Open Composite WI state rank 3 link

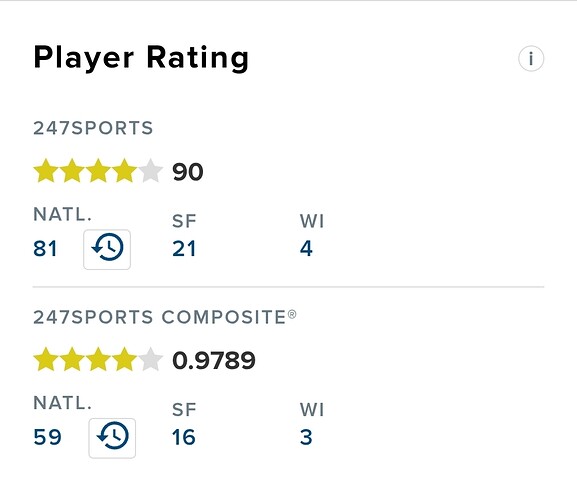tap(306, 437)
